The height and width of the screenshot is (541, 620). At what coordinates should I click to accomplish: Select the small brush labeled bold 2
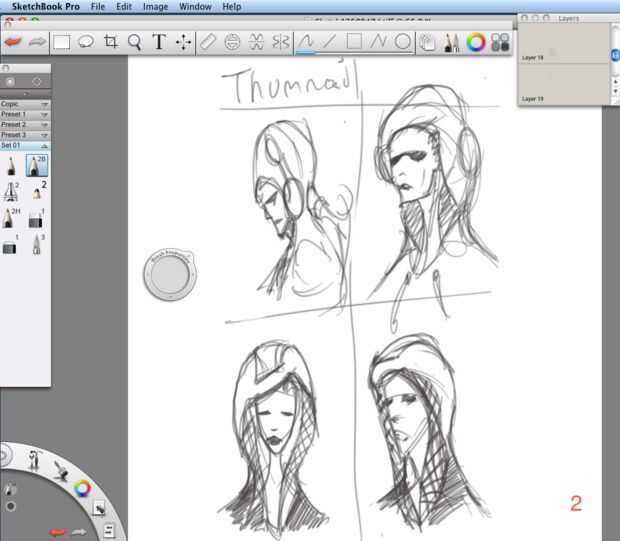coord(37,191)
